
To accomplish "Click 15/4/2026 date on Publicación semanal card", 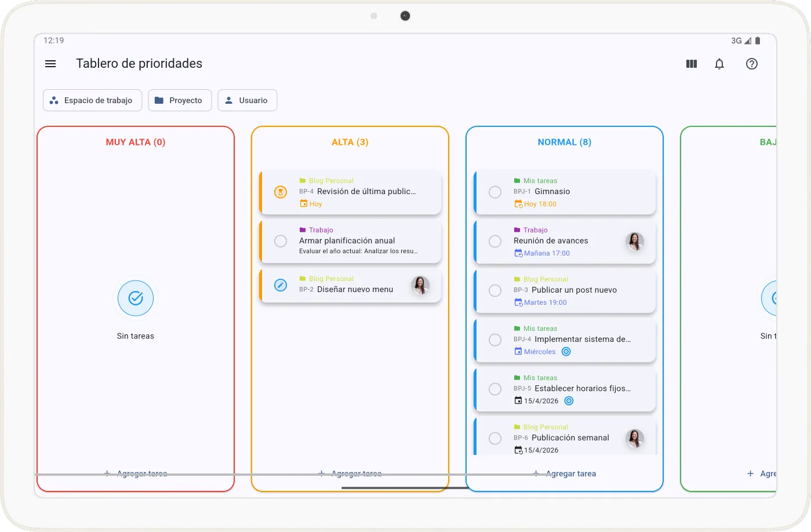I will click(536, 450).
